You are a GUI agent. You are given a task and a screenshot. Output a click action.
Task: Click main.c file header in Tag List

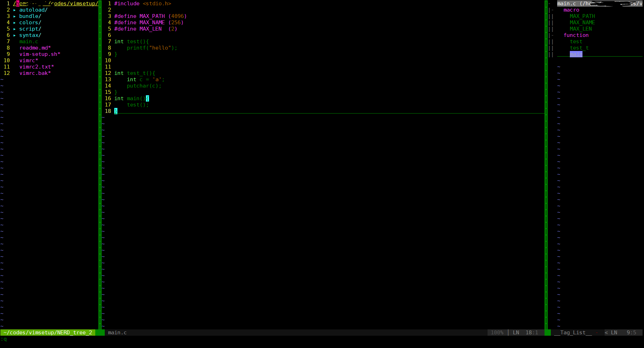tap(600, 4)
